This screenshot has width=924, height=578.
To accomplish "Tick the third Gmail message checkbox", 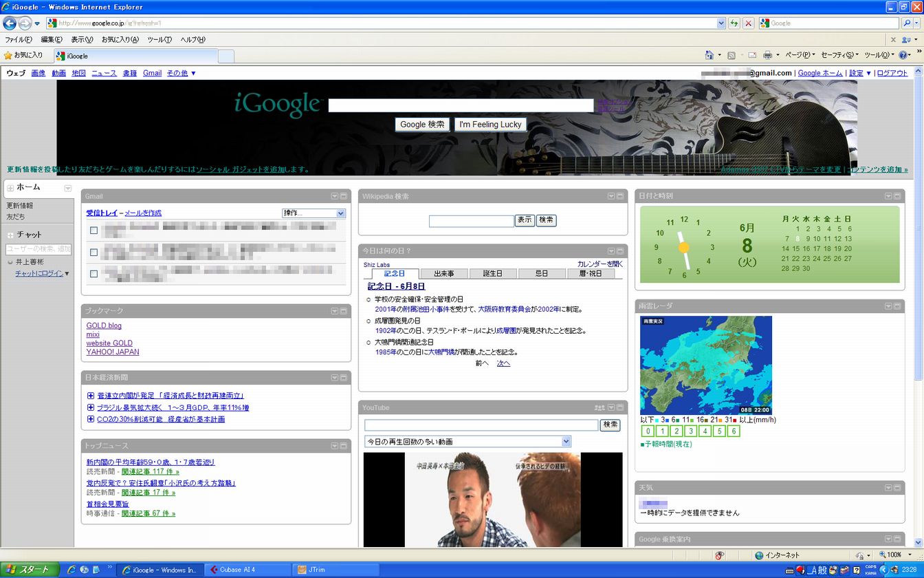I will pos(94,273).
